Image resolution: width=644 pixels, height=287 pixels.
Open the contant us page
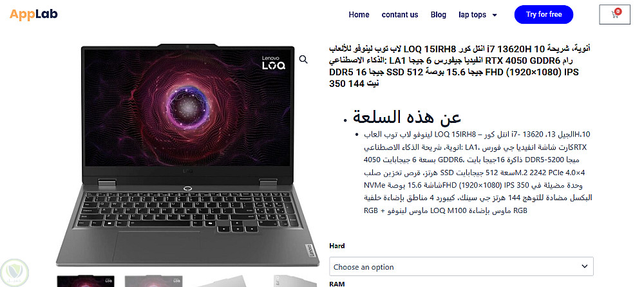pyautogui.click(x=400, y=15)
